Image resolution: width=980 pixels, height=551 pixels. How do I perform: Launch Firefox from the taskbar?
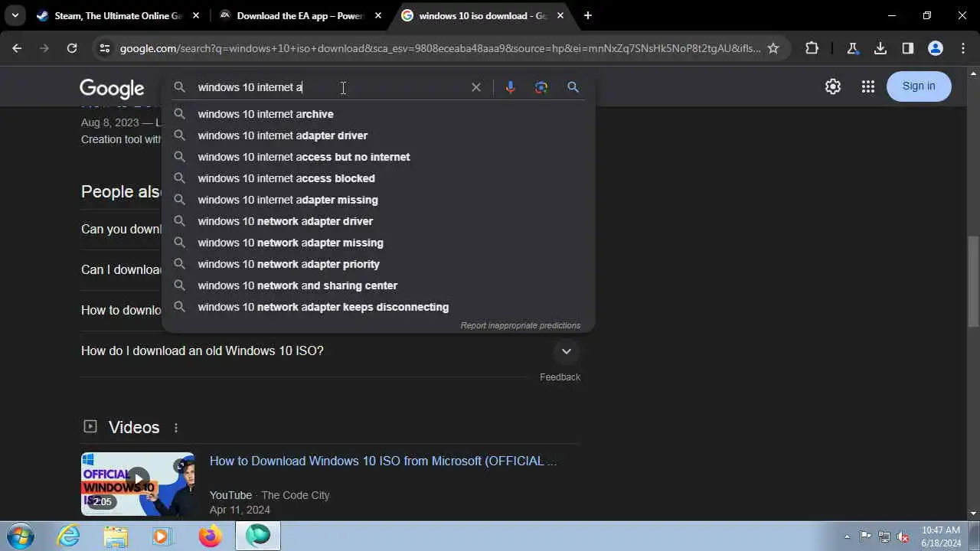pos(210,536)
